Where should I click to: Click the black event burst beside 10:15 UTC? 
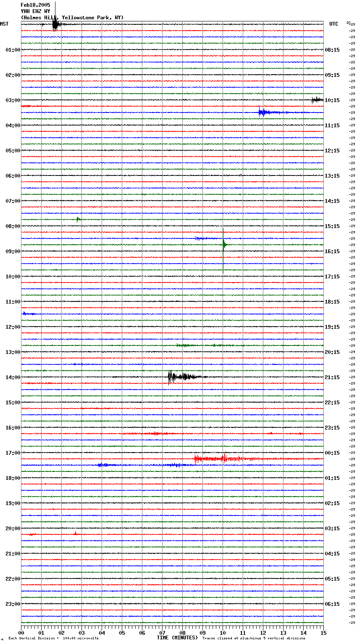(317, 100)
